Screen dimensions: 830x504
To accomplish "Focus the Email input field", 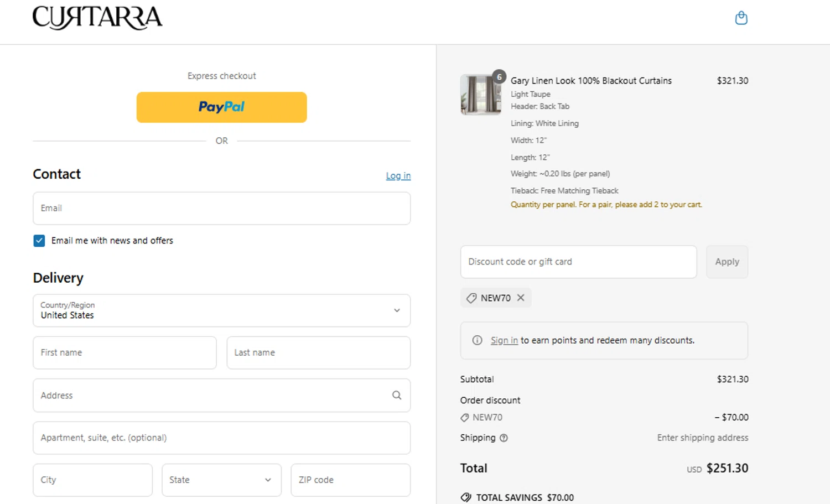I will pos(221,208).
